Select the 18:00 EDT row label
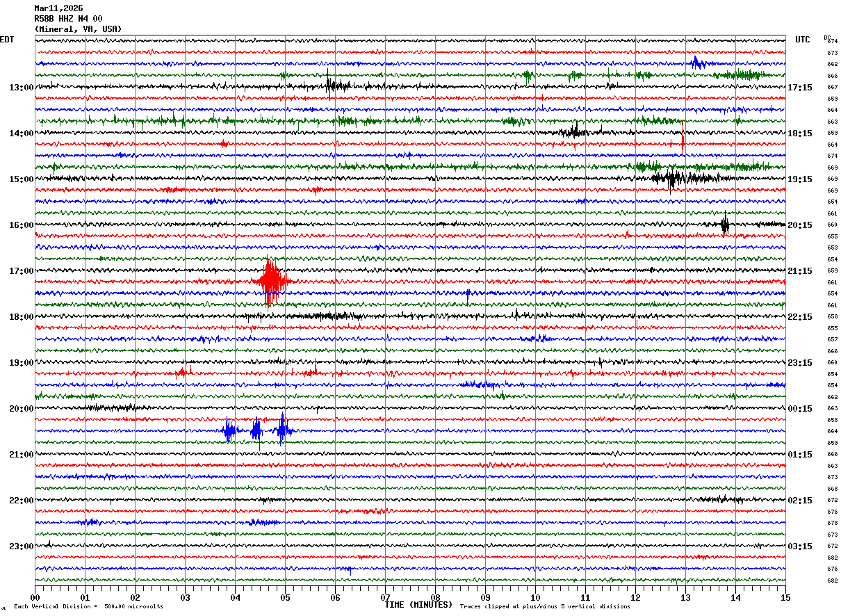Screen dimensions: 841x616 (x=21, y=317)
